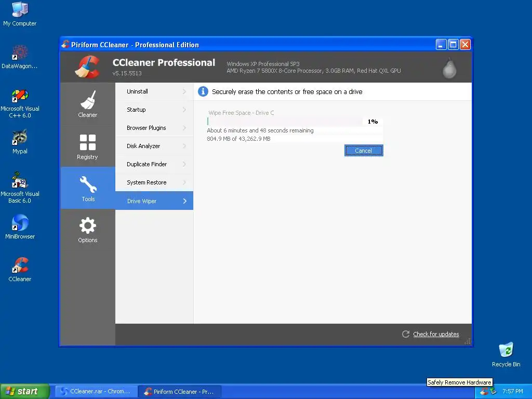This screenshot has width=532, height=399.
Task: Click the CCleaner title bar window icon
Action: tap(65, 44)
